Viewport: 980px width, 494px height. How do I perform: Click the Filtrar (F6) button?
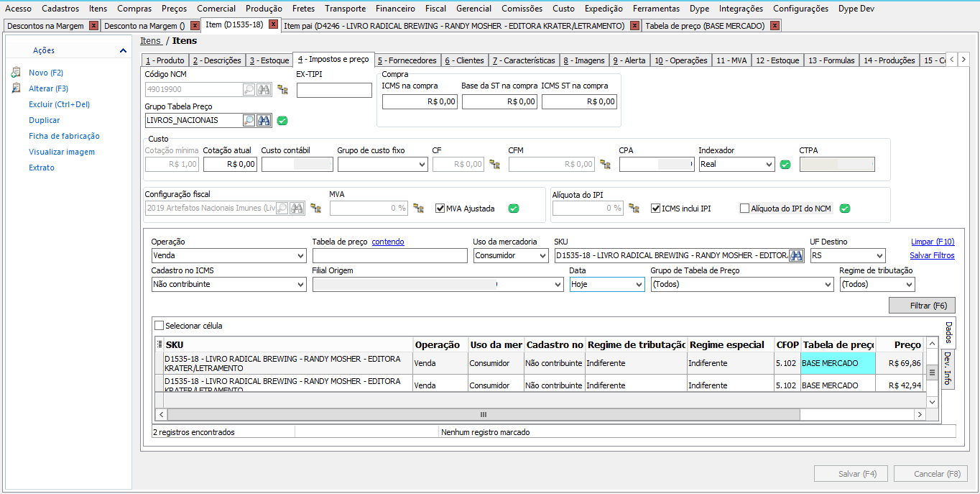pyautogui.click(x=922, y=306)
